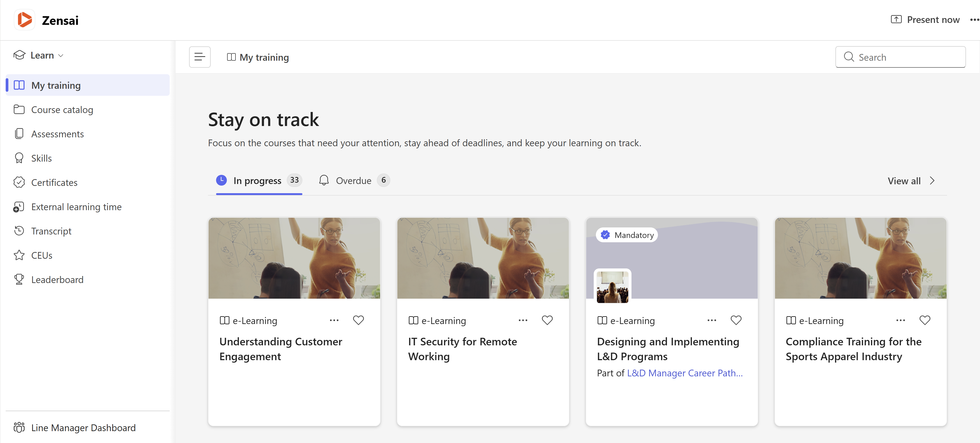Click the Zensai logo icon

[25, 20]
